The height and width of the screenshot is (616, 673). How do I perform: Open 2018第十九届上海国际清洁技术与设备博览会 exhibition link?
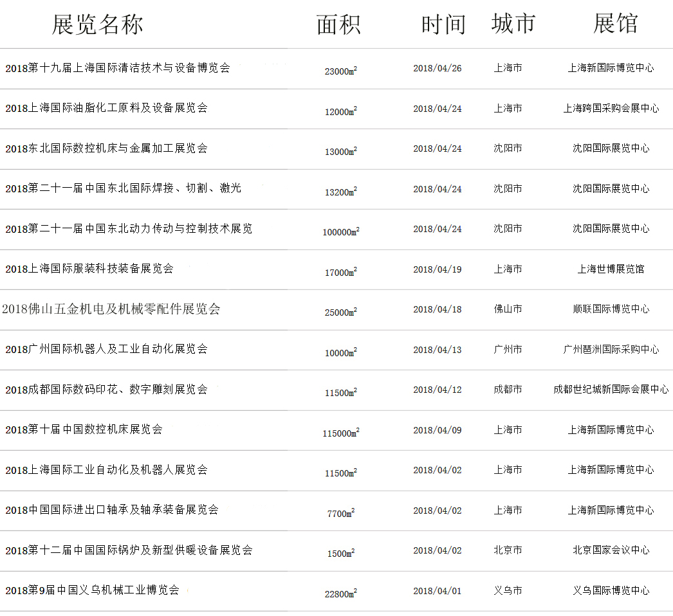tap(118, 68)
